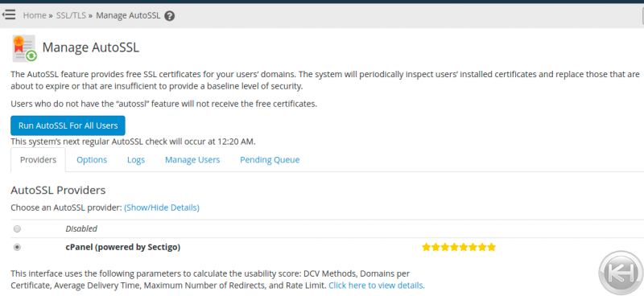Toggle the sidebar menu hamburger icon
Image resolution: width=644 pixels, height=296 pixels.
(9, 15)
